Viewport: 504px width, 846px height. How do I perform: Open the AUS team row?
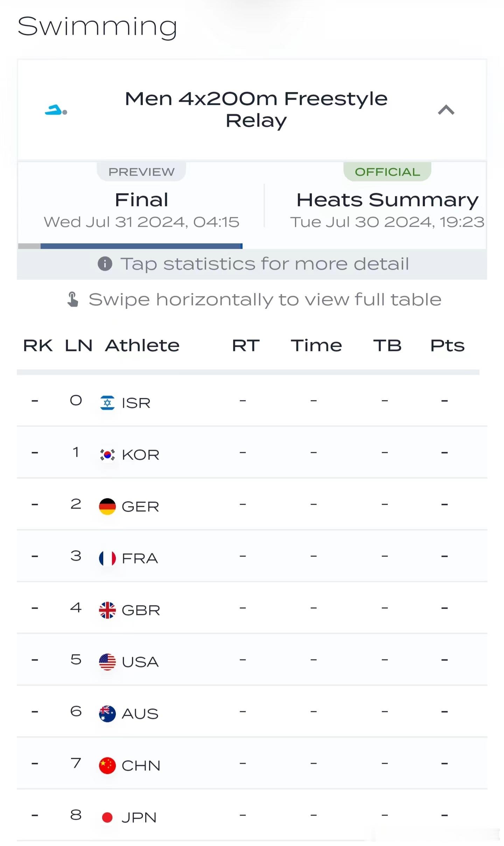coord(252,712)
